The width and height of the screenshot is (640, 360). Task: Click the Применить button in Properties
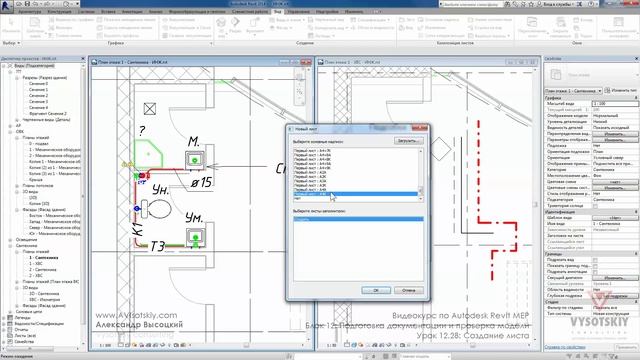click(x=626, y=347)
